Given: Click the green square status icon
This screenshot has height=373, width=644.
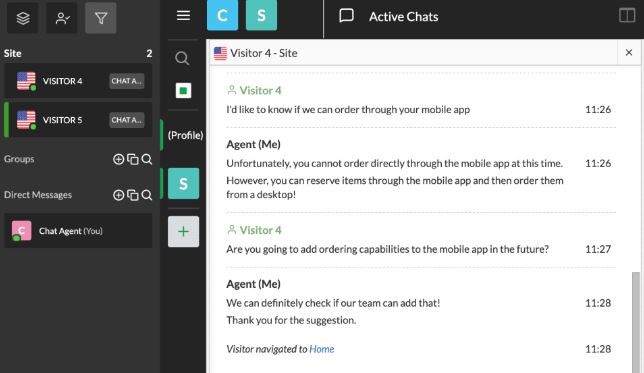Looking at the screenshot, I should [x=183, y=90].
